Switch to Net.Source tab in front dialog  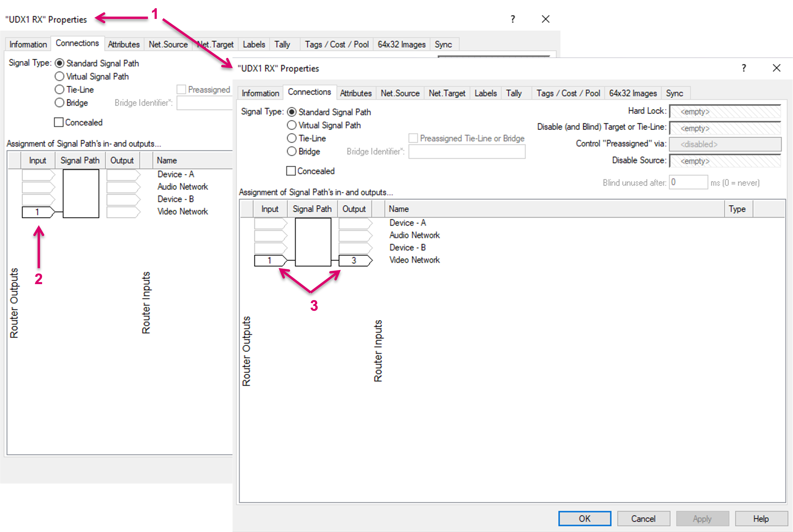pyautogui.click(x=400, y=93)
